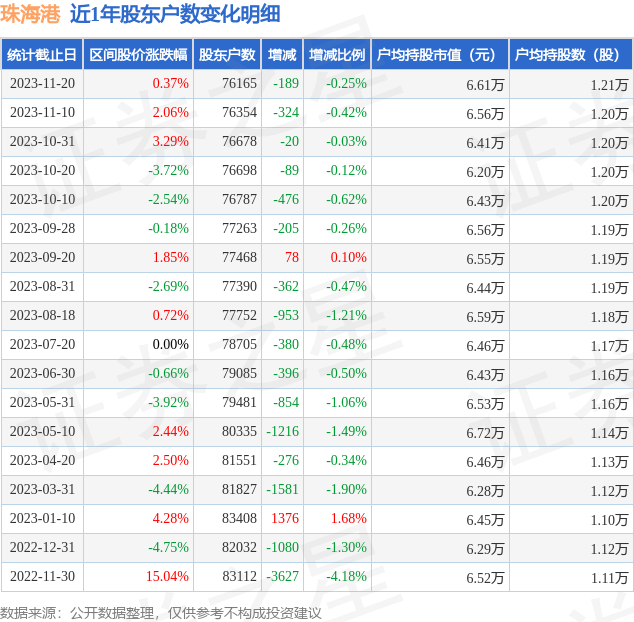This screenshot has width=634, height=622.
Task: Click the 15.04% price change value
Action: (167, 576)
